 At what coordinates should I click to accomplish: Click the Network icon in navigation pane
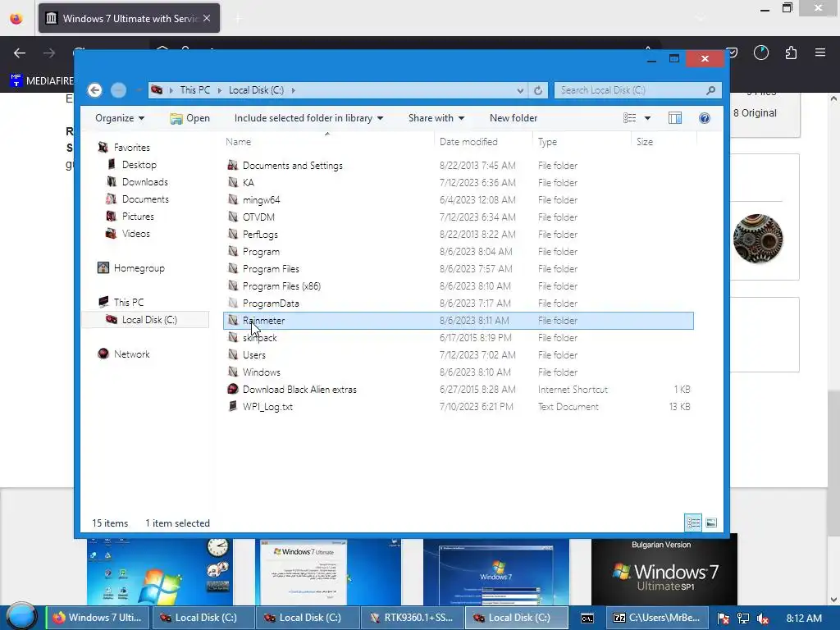tap(103, 354)
